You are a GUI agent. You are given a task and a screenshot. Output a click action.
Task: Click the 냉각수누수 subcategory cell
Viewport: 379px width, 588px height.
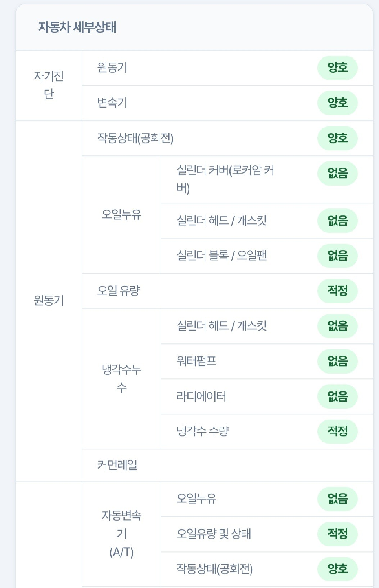pos(121,379)
